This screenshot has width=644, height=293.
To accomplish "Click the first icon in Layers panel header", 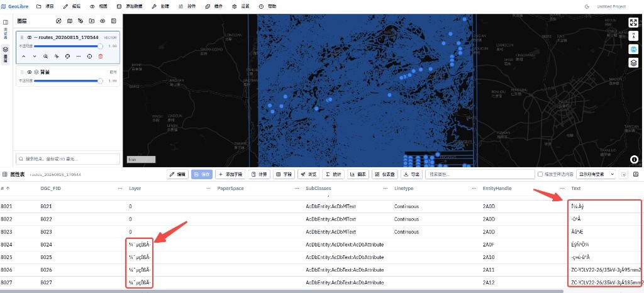I will [58, 21].
